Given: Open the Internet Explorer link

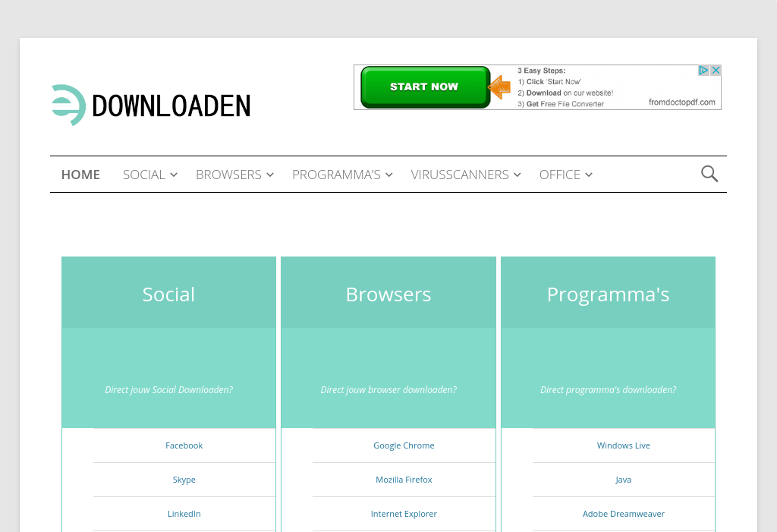Looking at the screenshot, I should [404, 514].
